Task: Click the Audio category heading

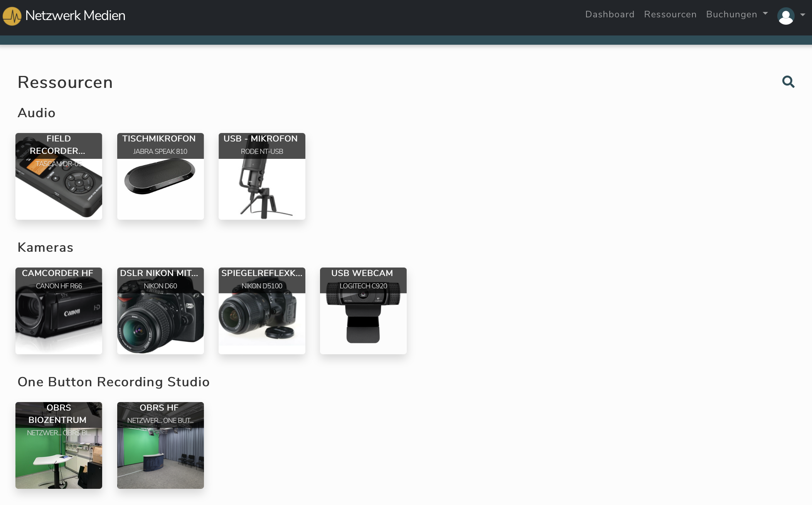Action: [x=37, y=113]
